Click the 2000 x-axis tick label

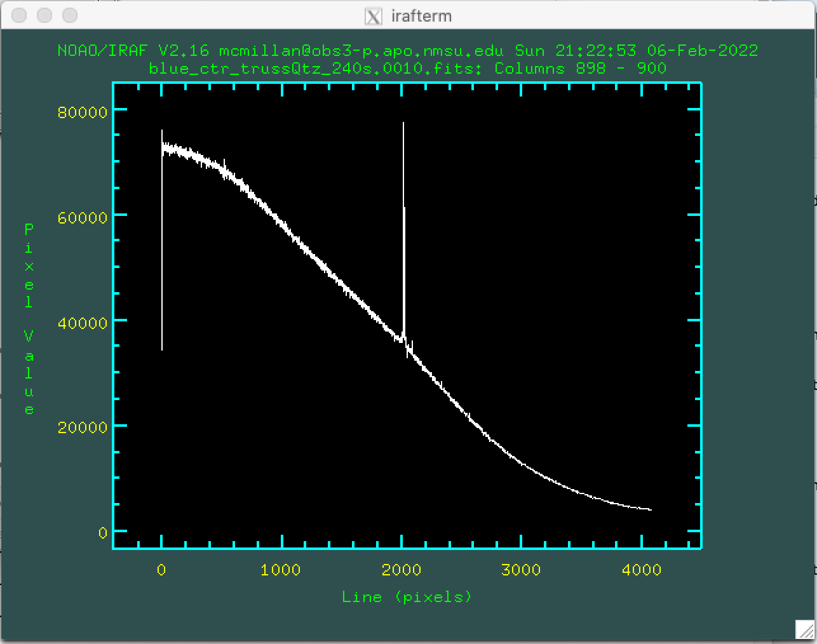401,570
